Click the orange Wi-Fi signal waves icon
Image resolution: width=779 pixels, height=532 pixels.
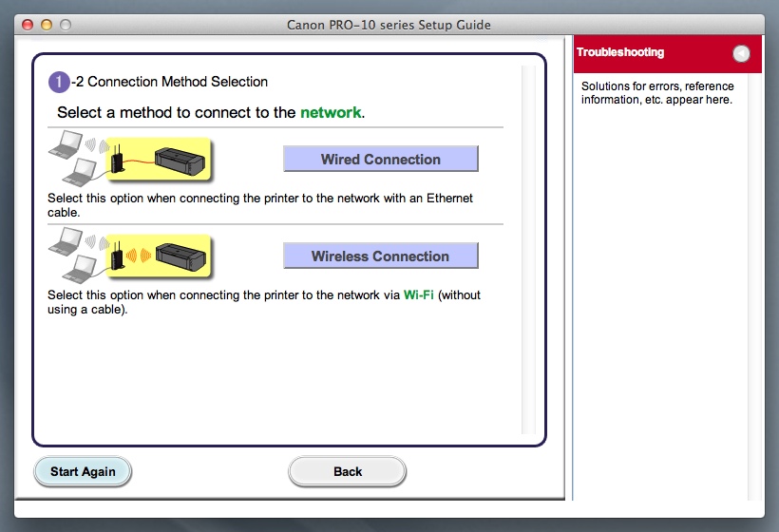click(x=139, y=256)
